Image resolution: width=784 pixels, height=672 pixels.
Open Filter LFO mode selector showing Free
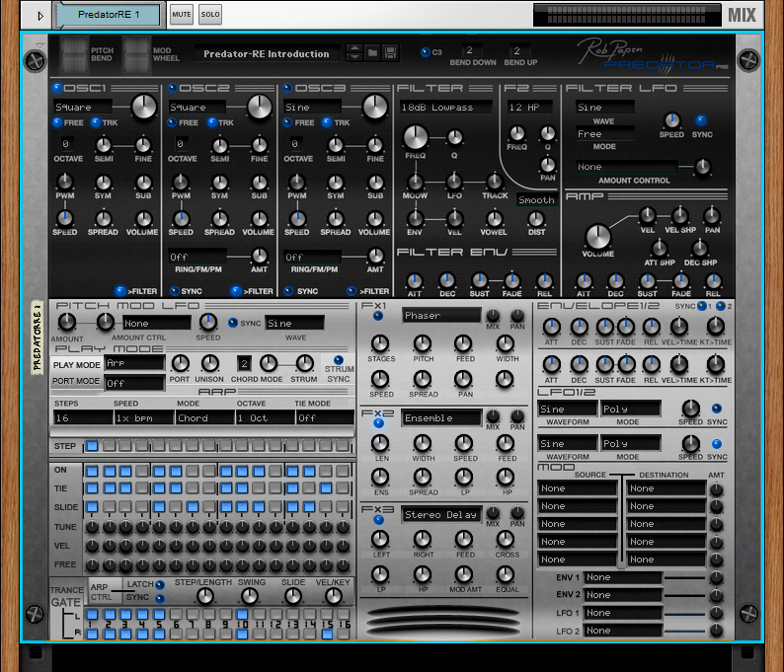605,134
